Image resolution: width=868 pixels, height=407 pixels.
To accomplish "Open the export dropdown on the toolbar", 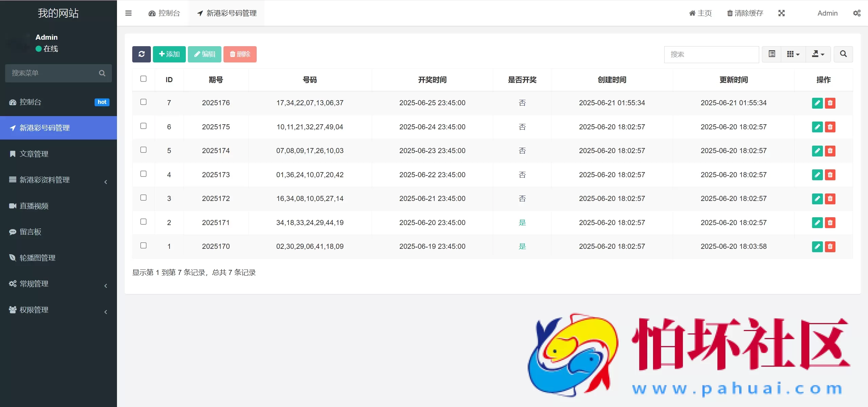I will pyautogui.click(x=818, y=54).
